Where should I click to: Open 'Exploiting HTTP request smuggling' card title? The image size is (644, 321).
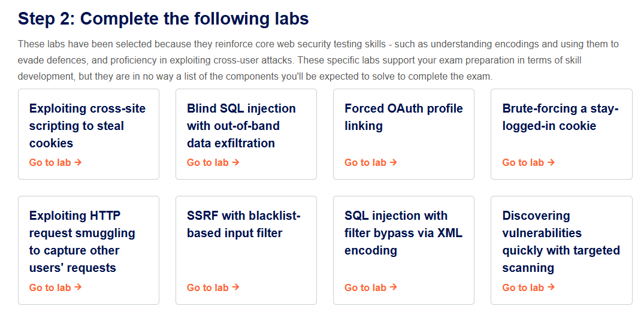82,241
